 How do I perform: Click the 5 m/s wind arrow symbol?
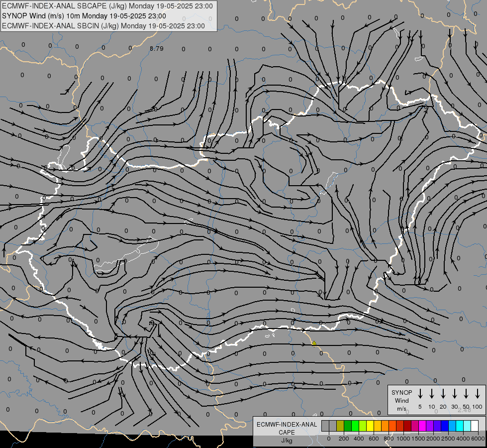(x=420, y=394)
